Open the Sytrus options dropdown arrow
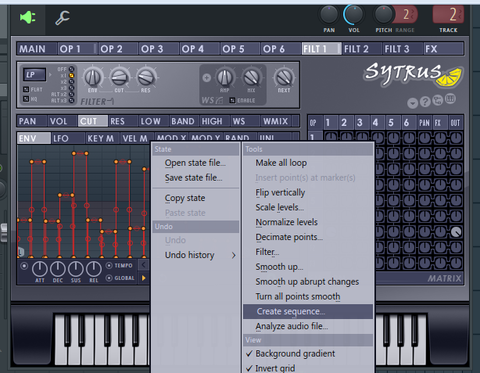 [413, 103]
